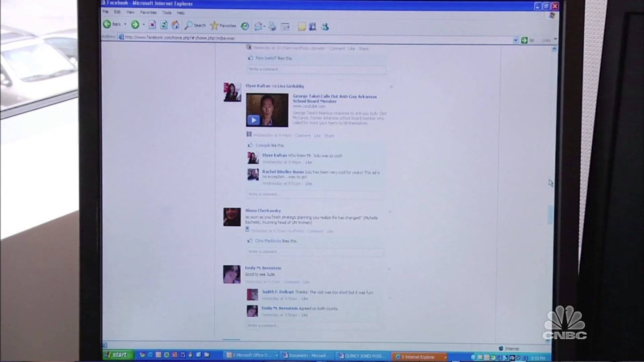The height and width of the screenshot is (362, 644).
Task: Click the Messenger icon in the toolbar
Action: [325, 27]
